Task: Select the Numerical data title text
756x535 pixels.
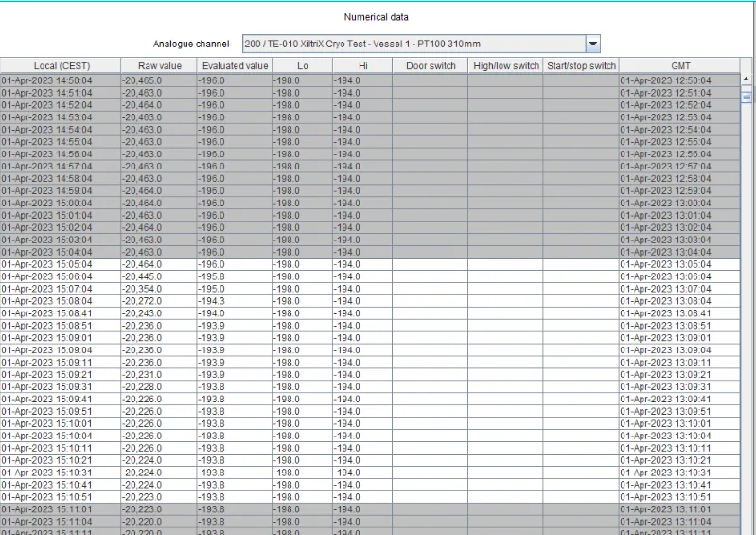Action: 376,17
